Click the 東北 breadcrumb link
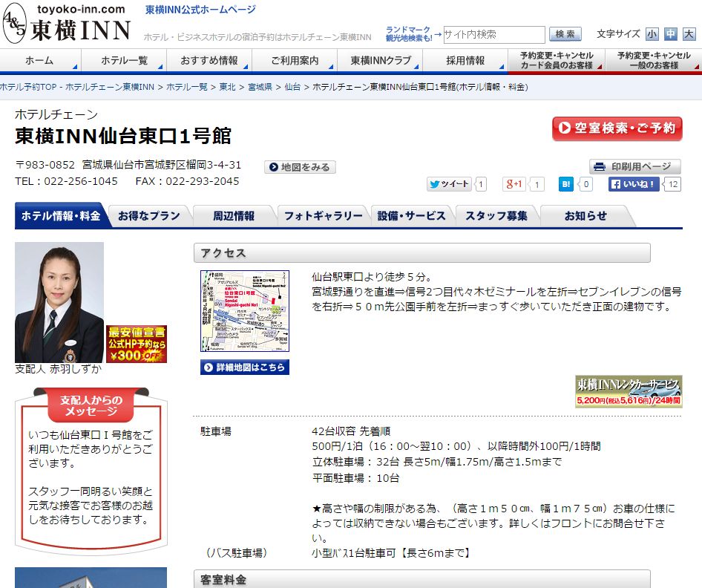 pos(227,87)
